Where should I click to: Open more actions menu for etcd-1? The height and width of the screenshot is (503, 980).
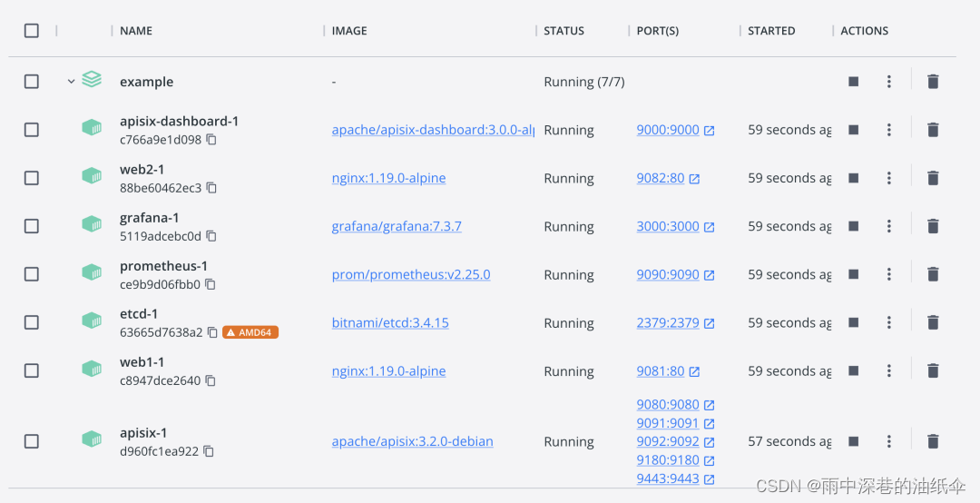(888, 322)
